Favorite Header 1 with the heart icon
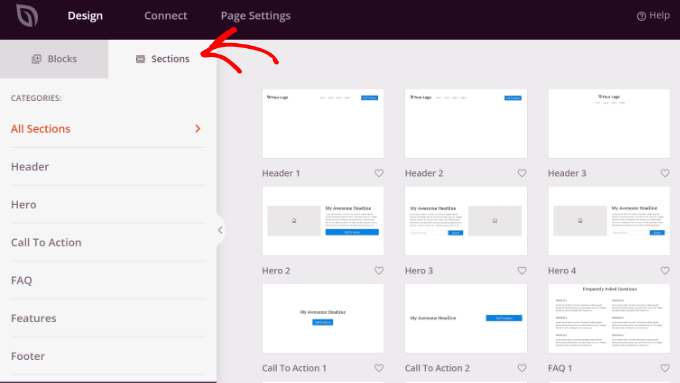The width and height of the screenshot is (680, 383). (x=379, y=173)
